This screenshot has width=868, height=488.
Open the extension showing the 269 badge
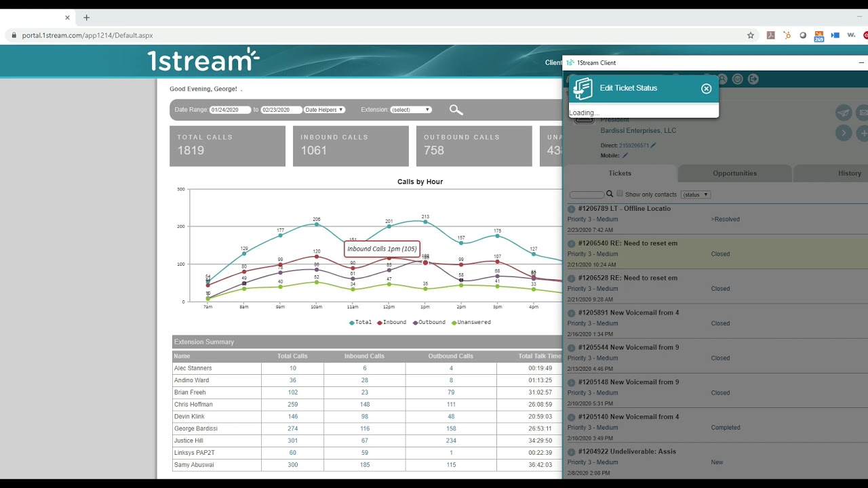pos(819,36)
